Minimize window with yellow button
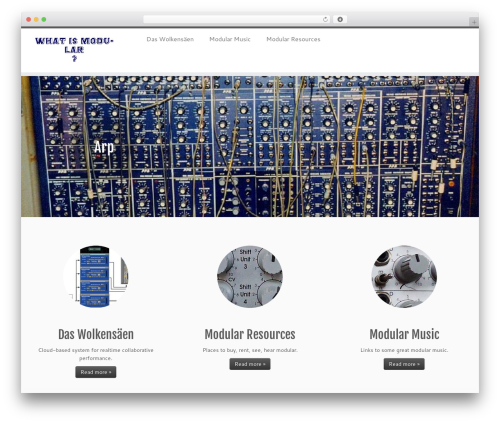Image resolution: width=500 pixels, height=423 pixels. pyautogui.click(x=36, y=19)
